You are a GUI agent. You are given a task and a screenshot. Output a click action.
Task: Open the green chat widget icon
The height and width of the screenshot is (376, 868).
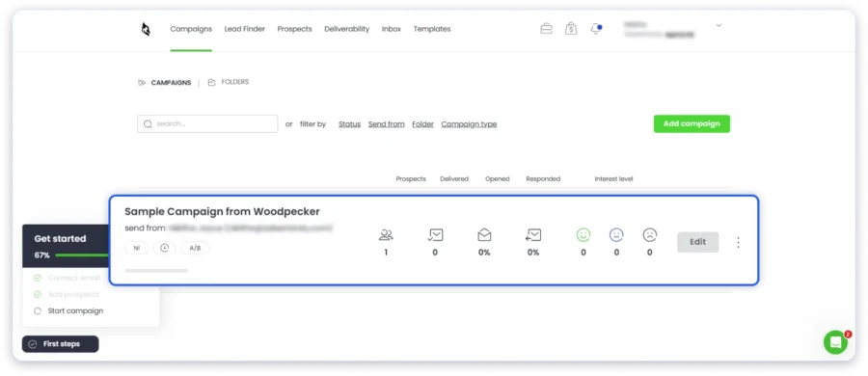coord(835,342)
